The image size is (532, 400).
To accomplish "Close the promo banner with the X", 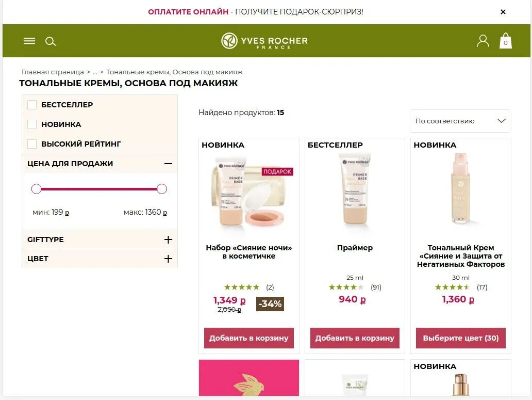I will coord(503,12).
